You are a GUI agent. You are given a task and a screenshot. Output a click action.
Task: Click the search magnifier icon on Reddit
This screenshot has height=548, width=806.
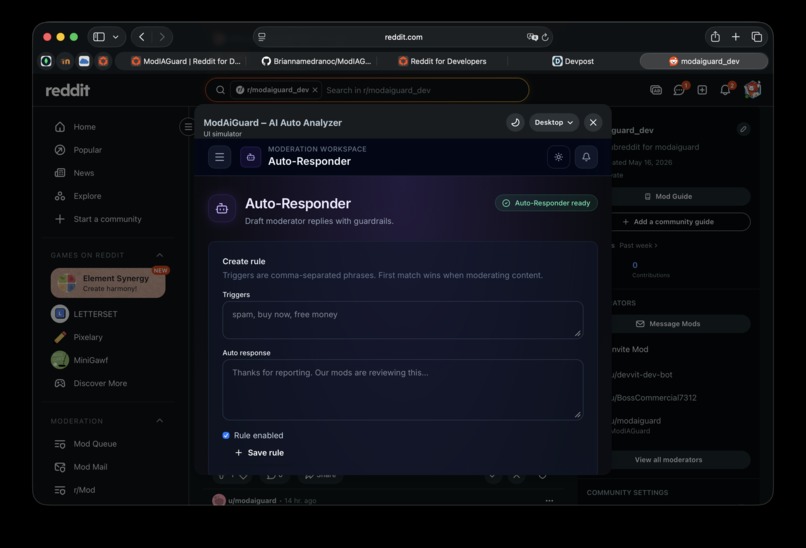(220, 90)
